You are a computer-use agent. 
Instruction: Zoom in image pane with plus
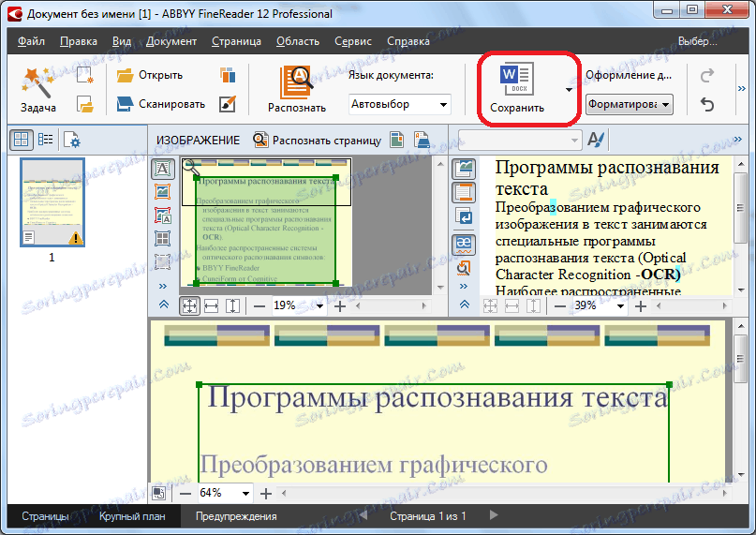pos(340,305)
